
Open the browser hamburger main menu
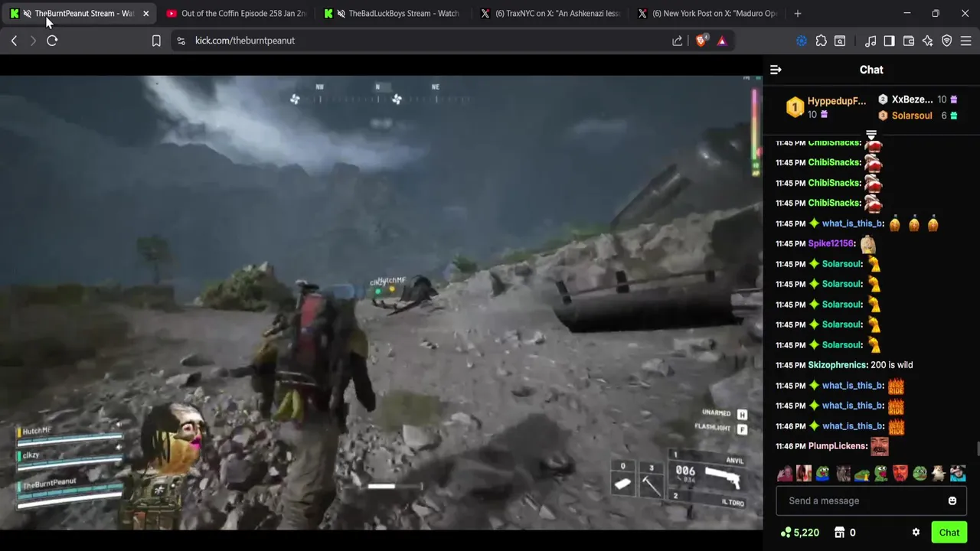point(966,41)
